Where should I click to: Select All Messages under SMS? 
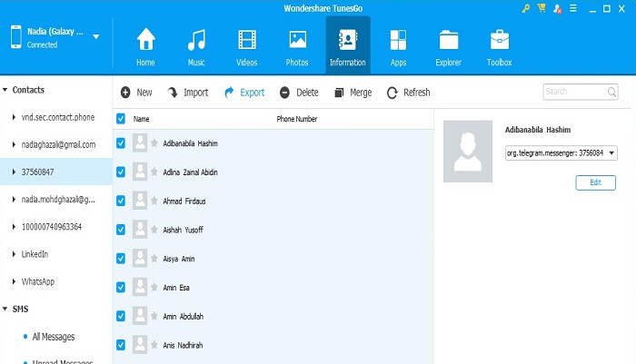(x=54, y=337)
